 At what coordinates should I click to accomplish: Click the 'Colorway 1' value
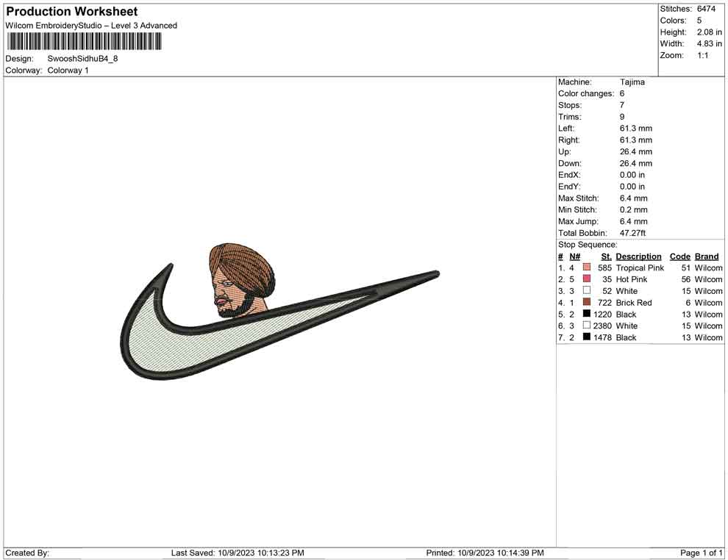(68, 71)
